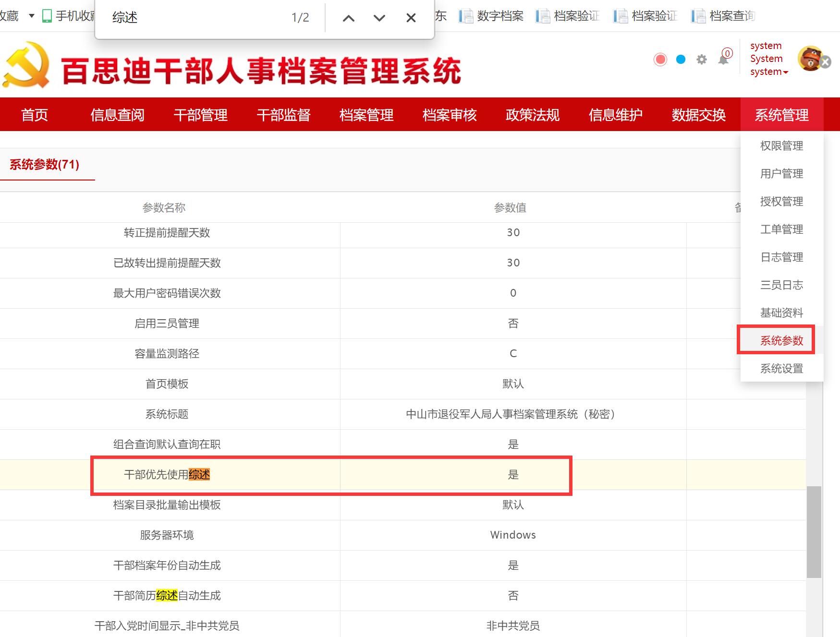Click the 干部优先使用综述 parameter row
Viewport: 840px width, 637px height.
pos(167,475)
